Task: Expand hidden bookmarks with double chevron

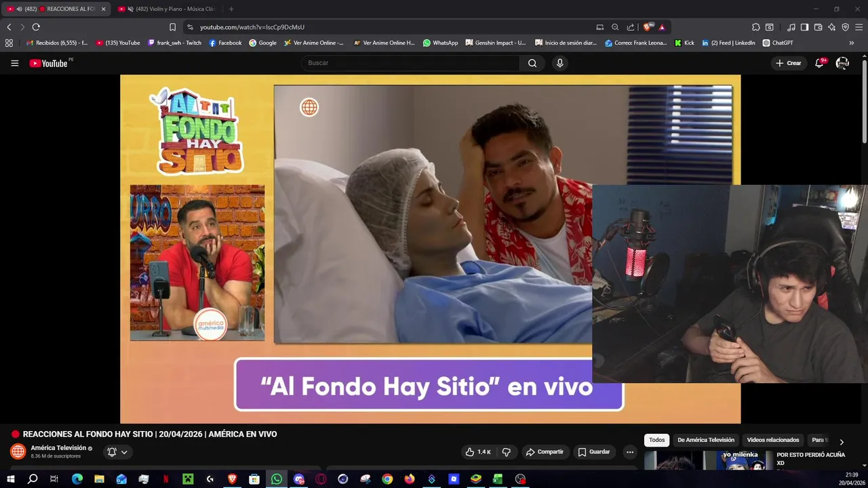Action: (x=851, y=43)
